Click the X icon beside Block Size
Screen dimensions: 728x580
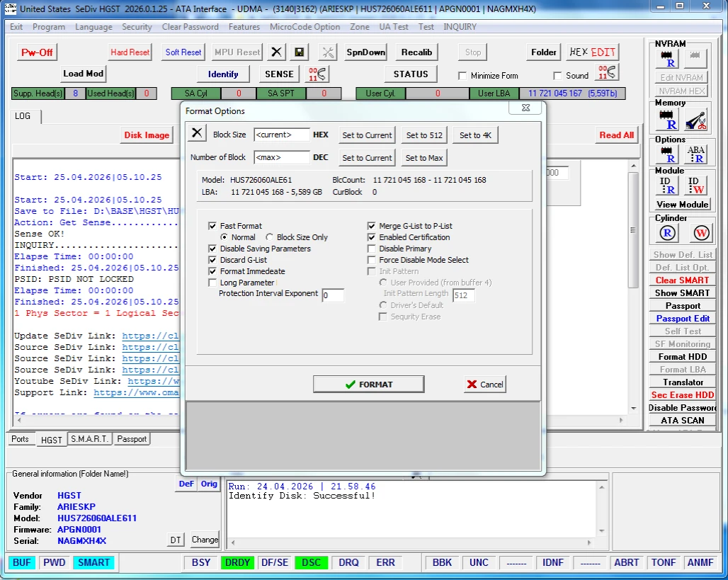click(198, 133)
